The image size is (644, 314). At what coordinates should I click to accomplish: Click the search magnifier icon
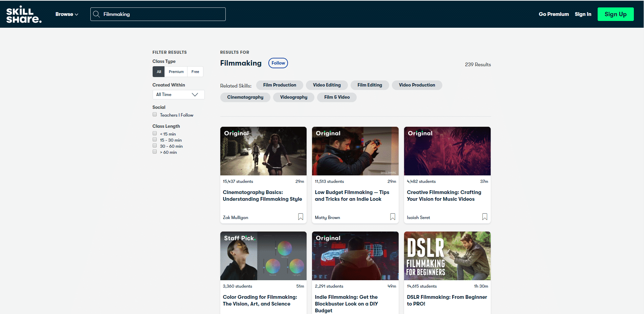tap(96, 14)
